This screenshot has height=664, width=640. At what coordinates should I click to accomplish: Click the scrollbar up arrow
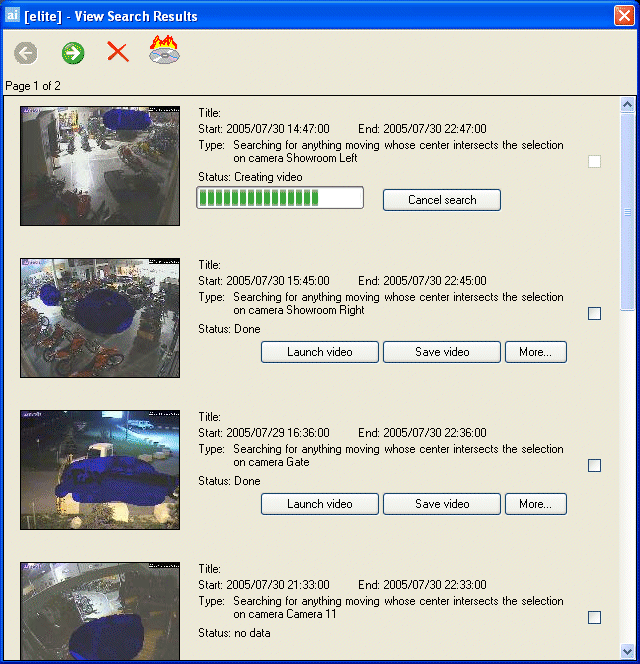[627, 104]
